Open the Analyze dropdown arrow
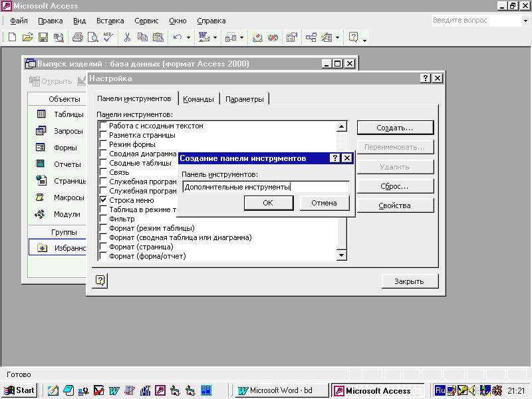Image resolution: width=532 pixels, height=399 pixels. (x=241, y=37)
